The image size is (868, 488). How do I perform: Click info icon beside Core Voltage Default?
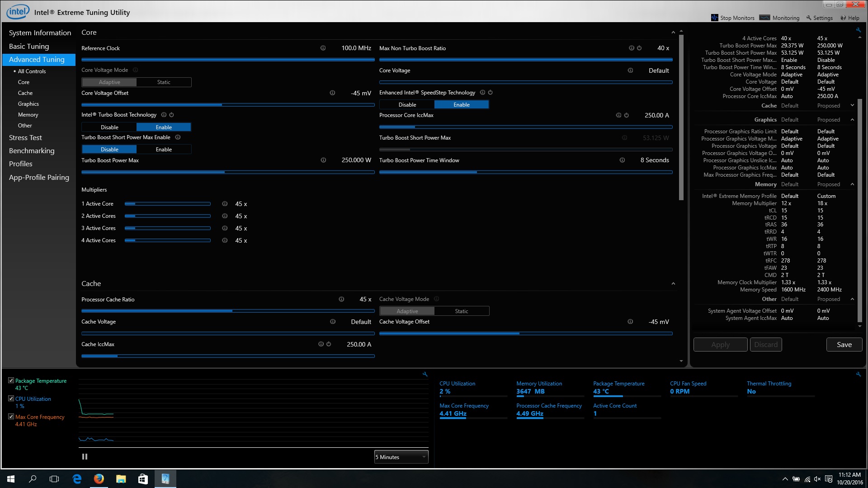[x=630, y=70]
